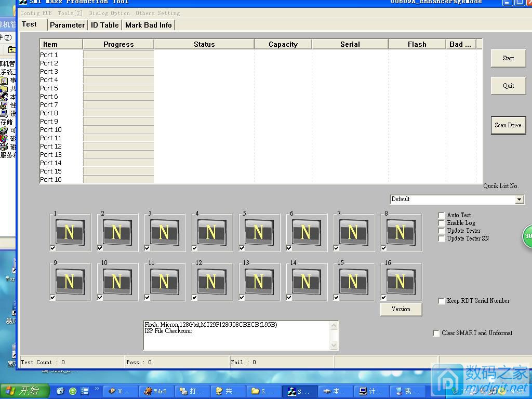Check Update Tester SN option
This screenshot has width=532, height=399.
(442, 238)
